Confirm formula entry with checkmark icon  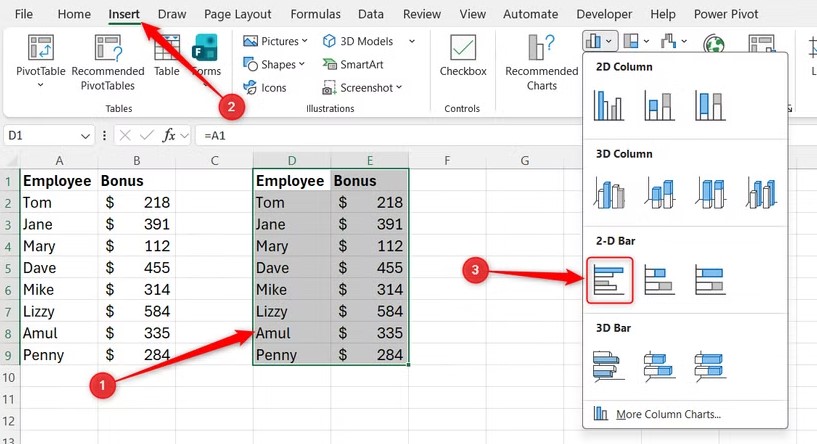pyautogui.click(x=147, y=135)
